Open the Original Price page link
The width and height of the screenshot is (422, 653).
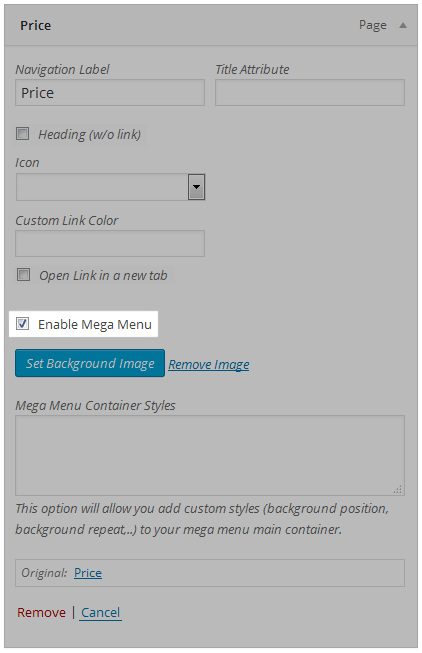[x=88, y=573]
